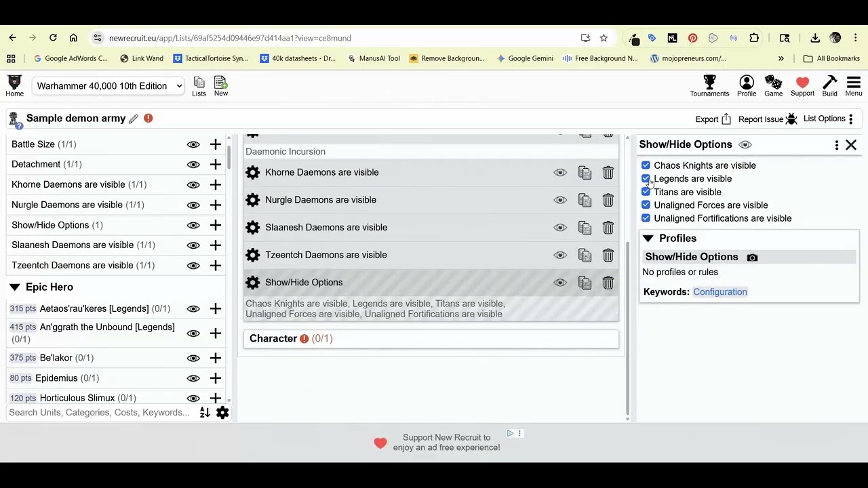Viewport: 868px width, 488px height.
Task: Open the Tournaments trophy icon
Action: click(709, 86)
